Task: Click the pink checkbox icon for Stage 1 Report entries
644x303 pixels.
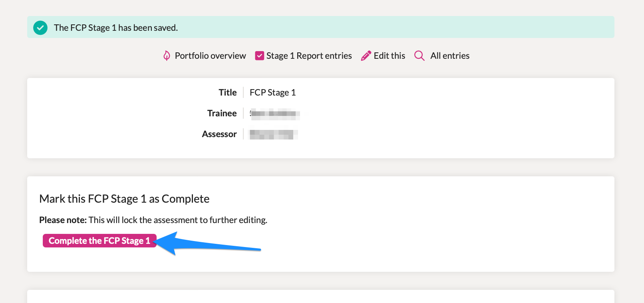Action: [260, 56]
